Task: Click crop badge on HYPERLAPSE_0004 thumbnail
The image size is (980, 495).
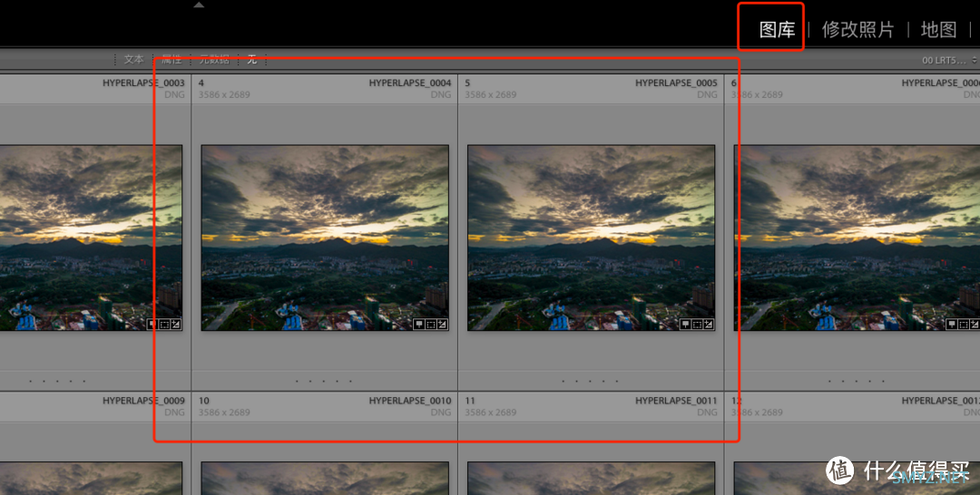Action: click(431, 324)
